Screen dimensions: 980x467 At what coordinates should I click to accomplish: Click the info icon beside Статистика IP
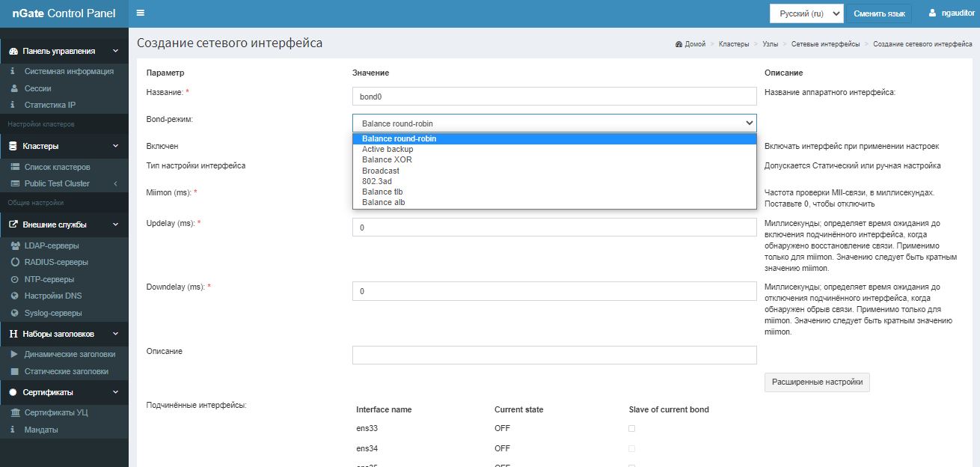point(13,105)
